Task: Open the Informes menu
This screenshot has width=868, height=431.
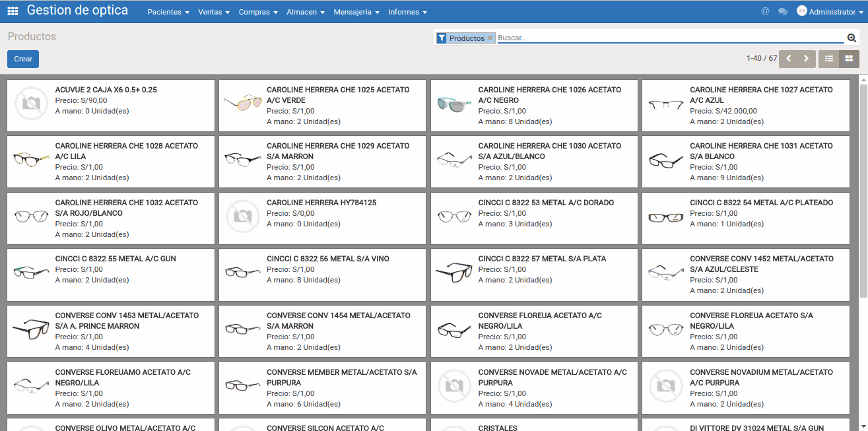Action: click(407, 12)
